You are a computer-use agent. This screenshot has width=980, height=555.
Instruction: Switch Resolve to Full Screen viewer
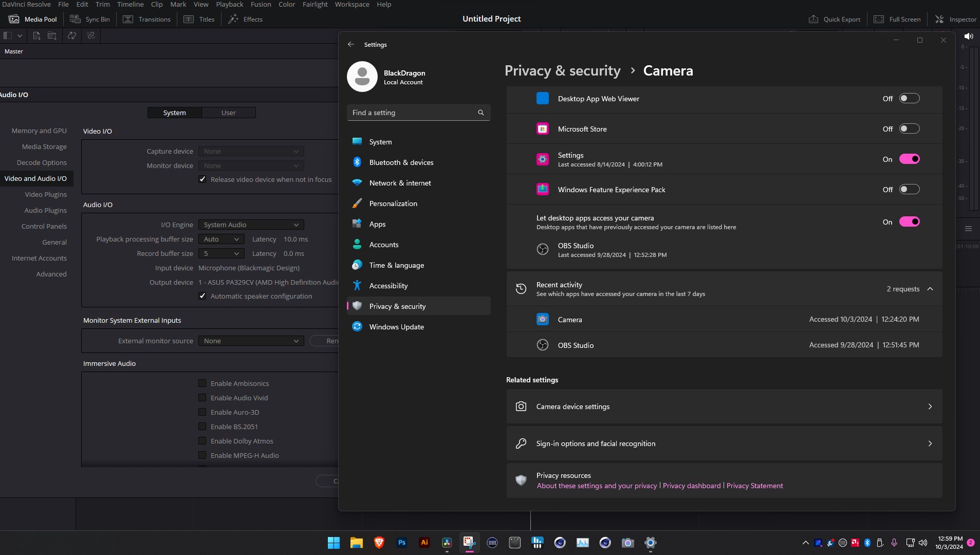click(897, 19)
